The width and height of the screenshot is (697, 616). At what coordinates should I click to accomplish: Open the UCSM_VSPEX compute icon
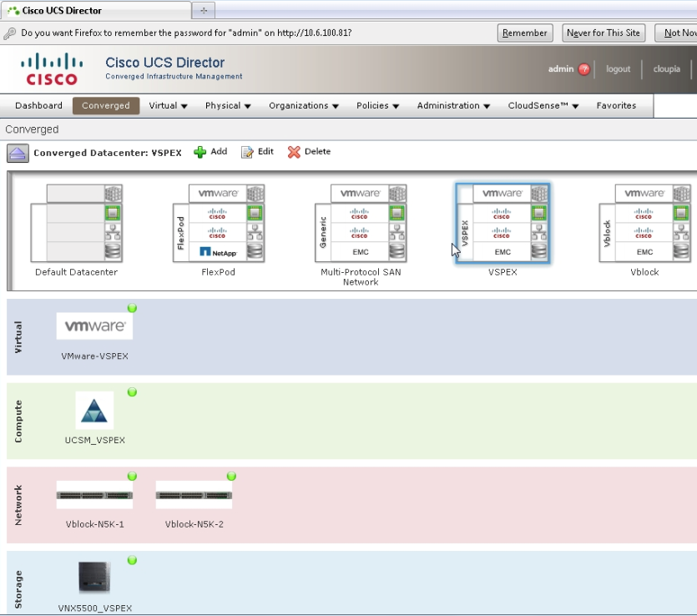coord(94,410)
